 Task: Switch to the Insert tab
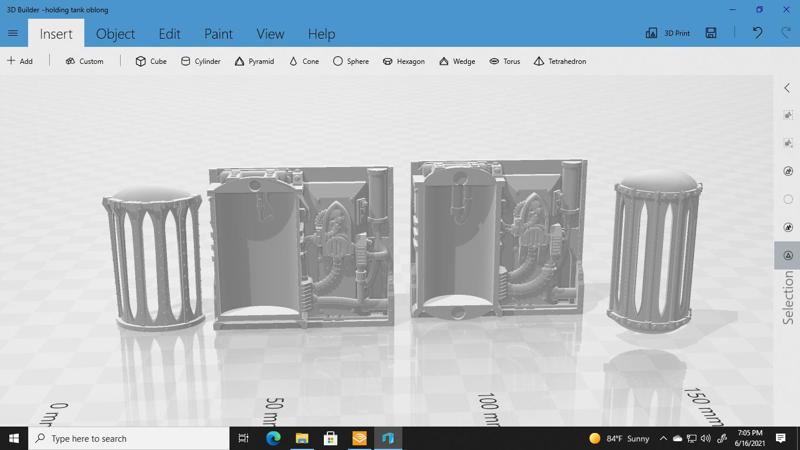pos(56,34)
